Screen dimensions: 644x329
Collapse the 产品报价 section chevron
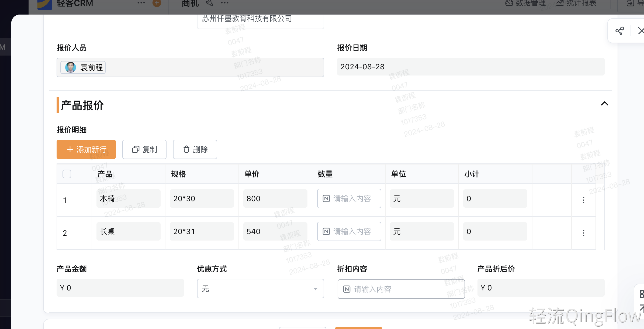point(605,104)
